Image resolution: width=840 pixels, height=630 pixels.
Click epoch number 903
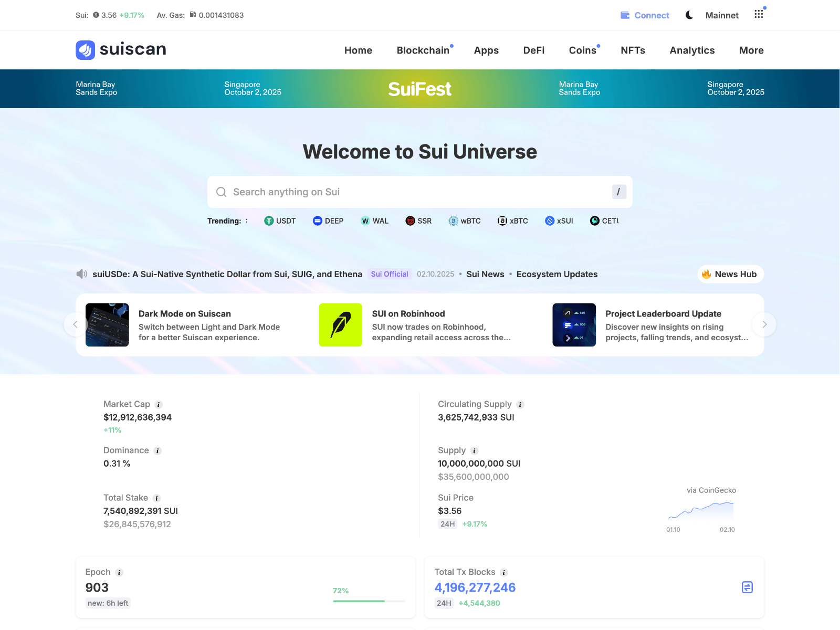pyautogui.click(x=97, y=587)
